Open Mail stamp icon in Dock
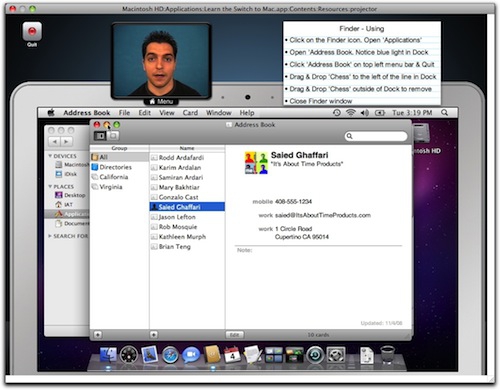Image resolution: width=500 pixels, height=390 pixels. click(149, 354)
